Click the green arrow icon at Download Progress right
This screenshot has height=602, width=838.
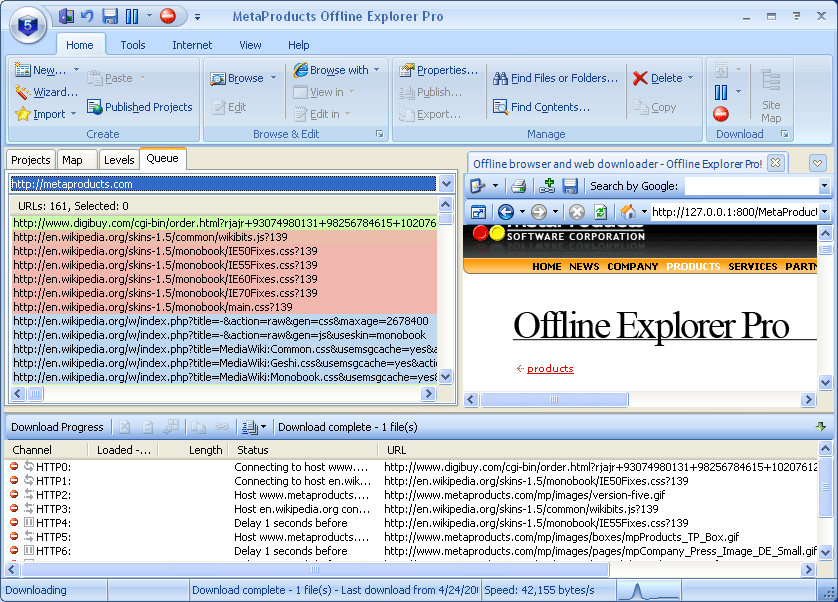(x=821, y=427)
